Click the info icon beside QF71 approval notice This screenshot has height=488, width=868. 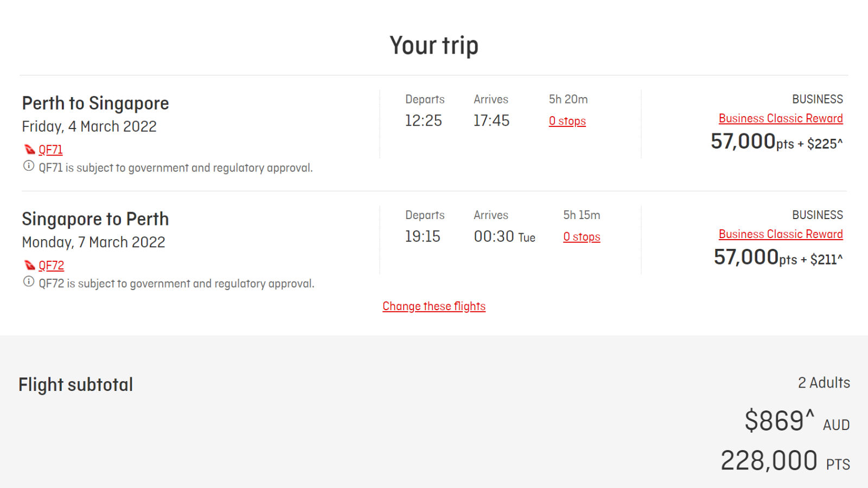(29, 166)
